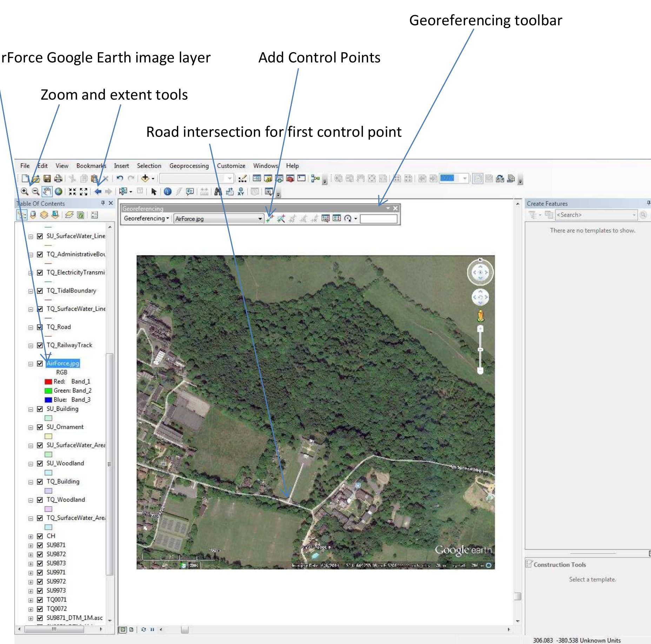Toggle the TQ_Road layer checkbox
The width and height of the screenshot is (651, 644).
[40, 327]
